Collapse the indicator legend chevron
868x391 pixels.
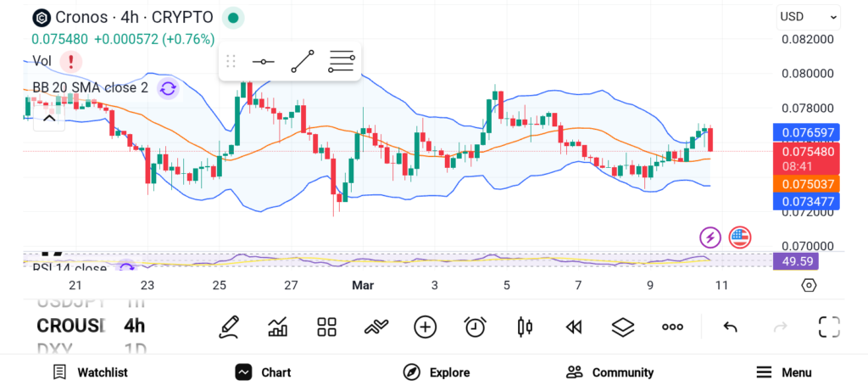49,118
